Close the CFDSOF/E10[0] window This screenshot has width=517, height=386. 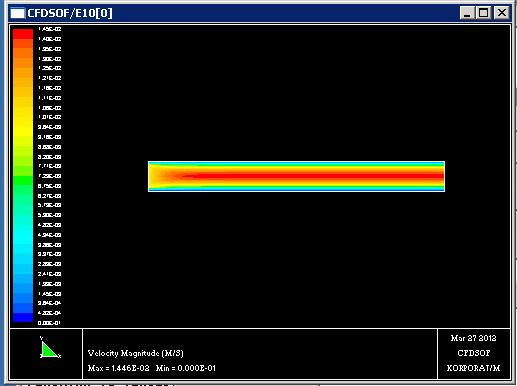pos(502,13)
